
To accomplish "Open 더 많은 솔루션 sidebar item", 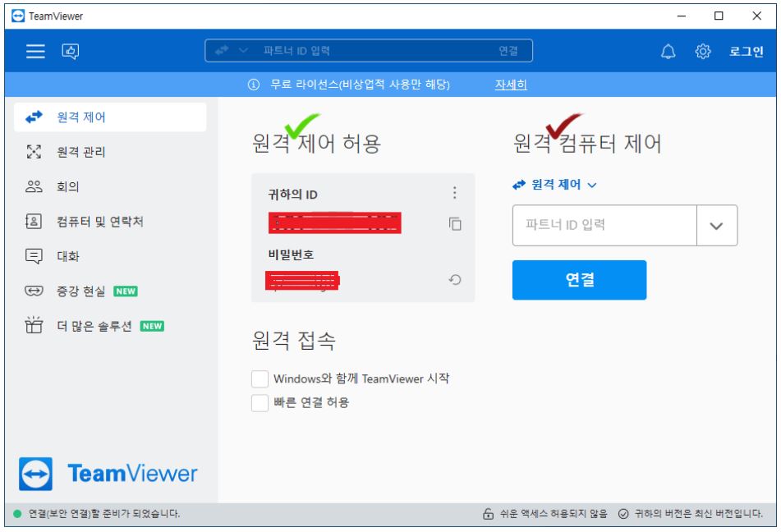I will click(110, 326).
